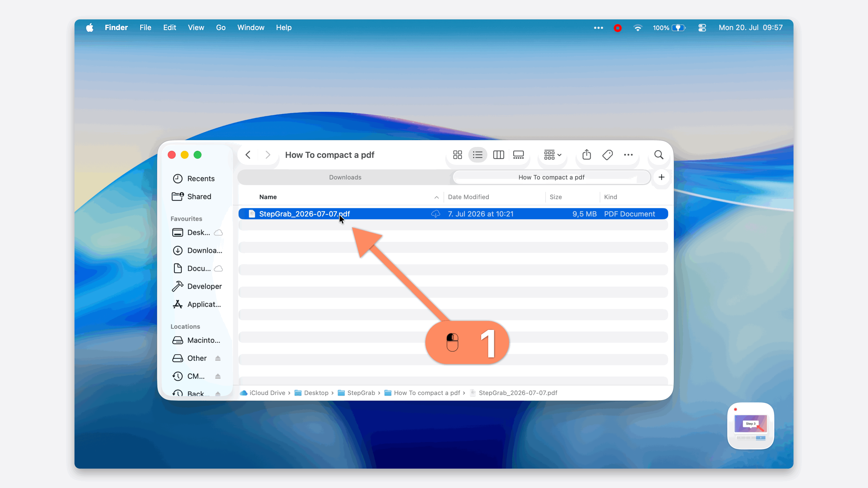Open Macintosh HD location
868x488 pixels.
[x=197, y=340]
